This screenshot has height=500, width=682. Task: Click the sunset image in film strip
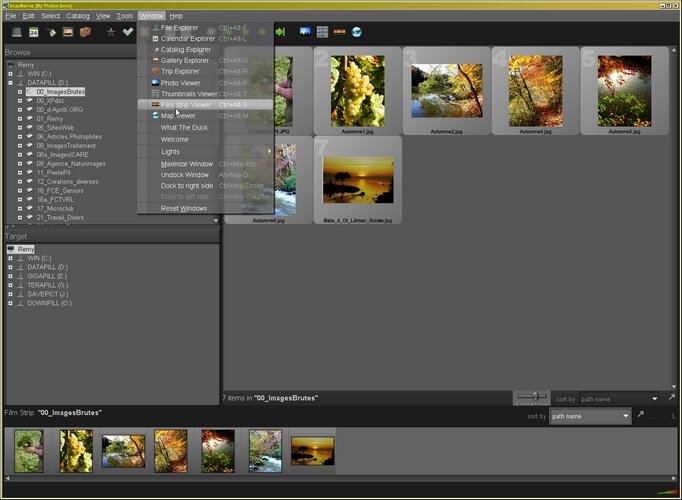[312, 451]
